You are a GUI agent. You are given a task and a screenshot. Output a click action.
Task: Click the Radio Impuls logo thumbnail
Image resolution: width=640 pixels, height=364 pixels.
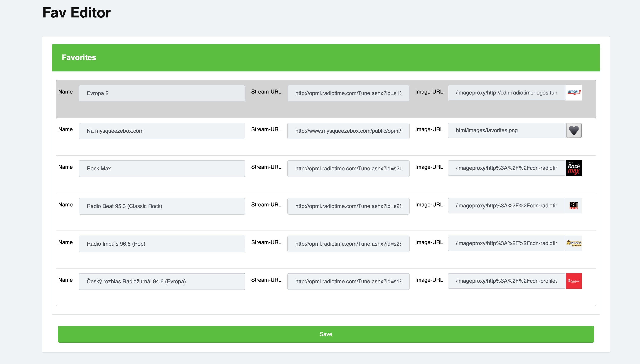pos(574,243)
